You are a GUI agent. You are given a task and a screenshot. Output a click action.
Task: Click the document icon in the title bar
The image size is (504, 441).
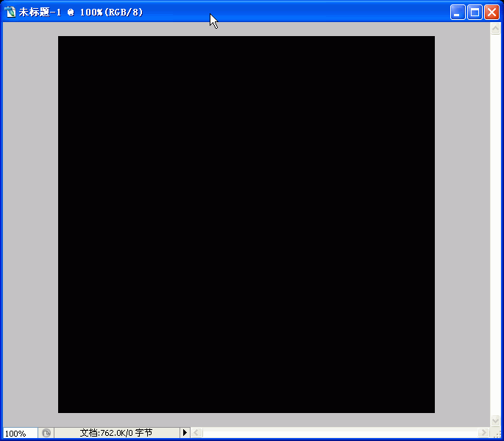click(x=10, y=13)
